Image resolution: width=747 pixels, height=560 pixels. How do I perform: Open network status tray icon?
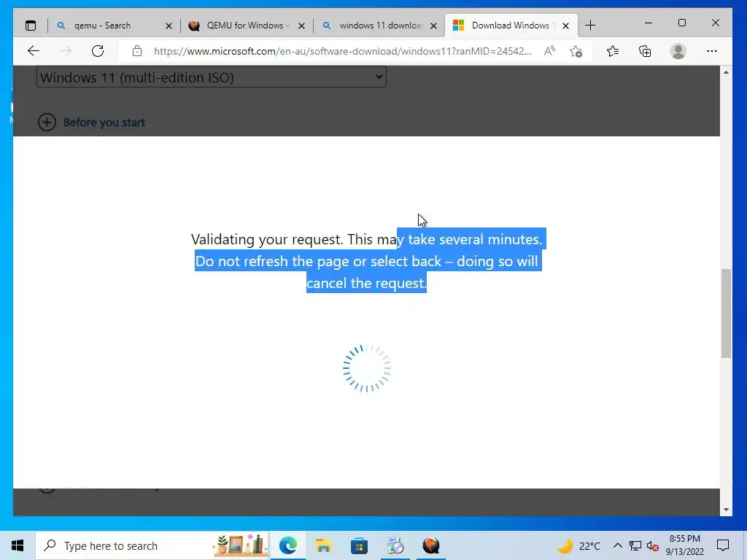click(x=635, y=545)
